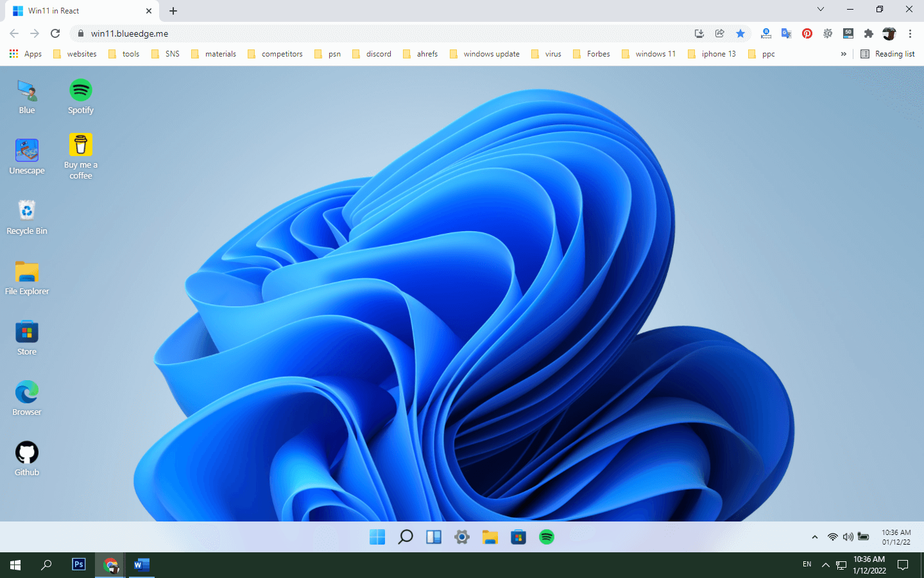Open the Blue desktop icon
The image size is (924, 578).
tap(27, 98)
